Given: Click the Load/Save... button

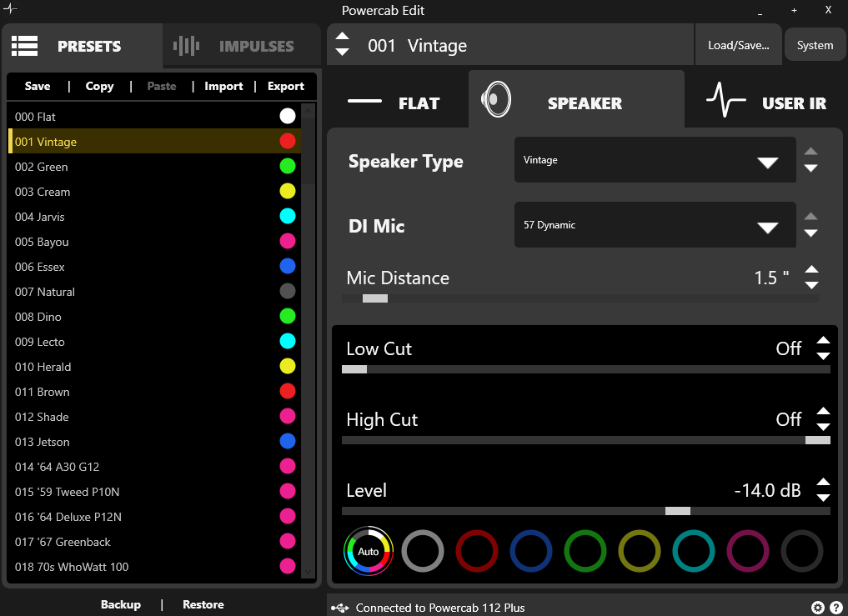Looking at the screenshot, I should 738,45.
